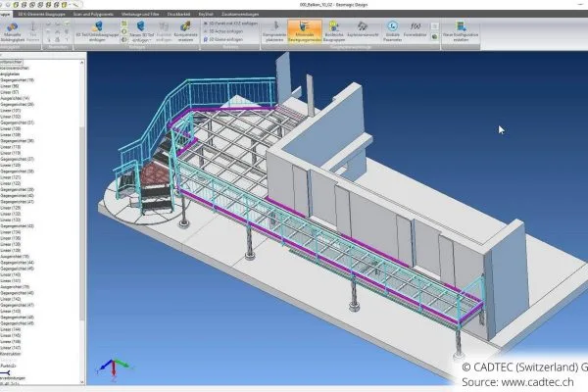Select the Gegengerichtet (44) constraint
This screenshot has width=588, height=392.
coord(18,263)
